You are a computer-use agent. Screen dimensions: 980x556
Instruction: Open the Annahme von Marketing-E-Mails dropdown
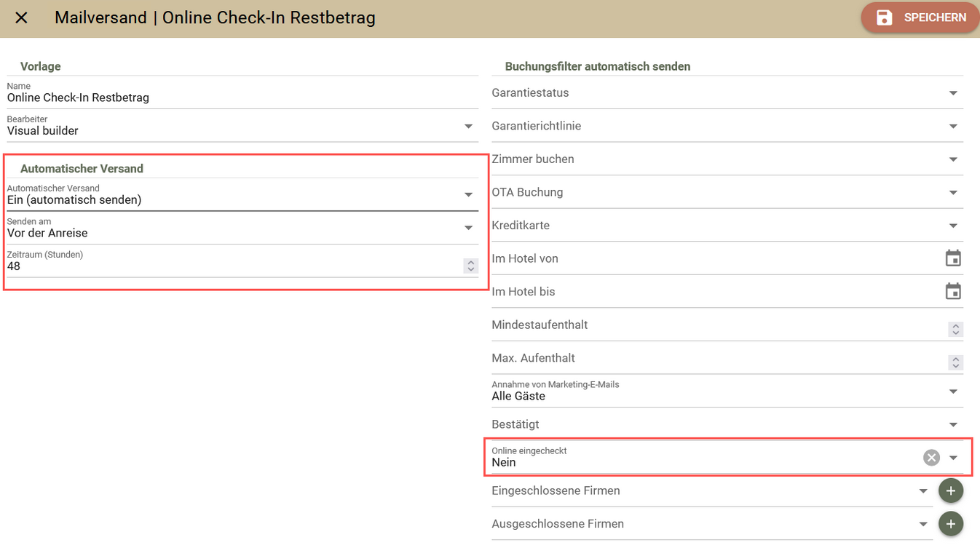pos(727,392)
